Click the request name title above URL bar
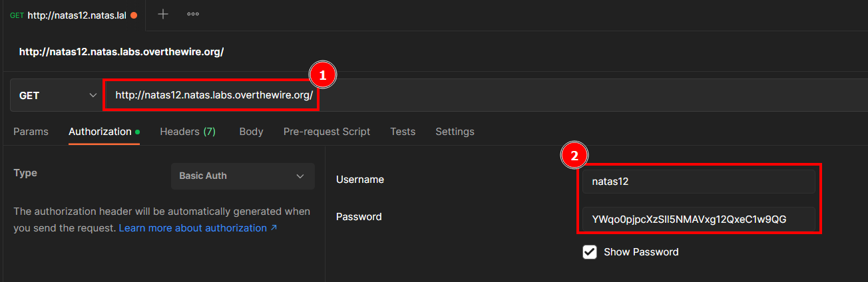Image resolution: width=868 pixels, height=282 pixels. (x=121, y=51)
